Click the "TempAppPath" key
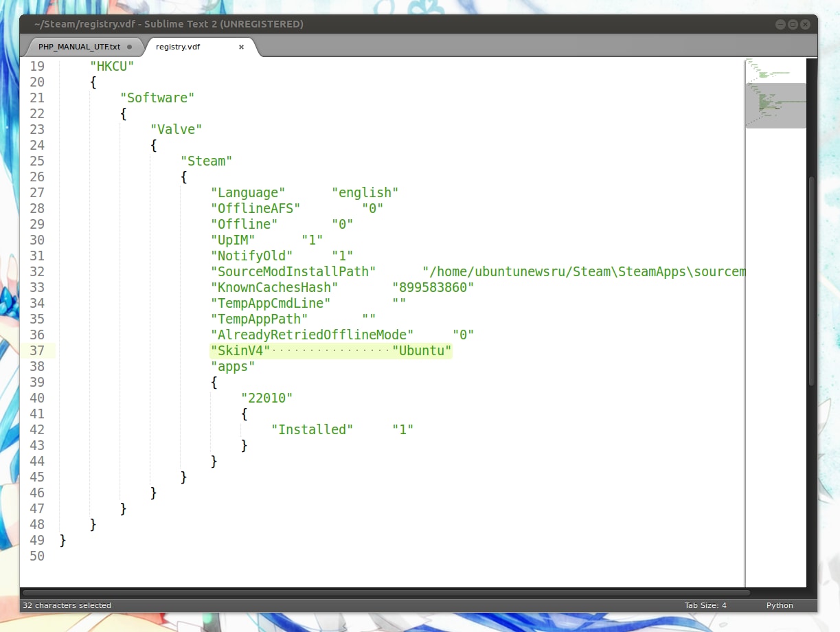The width and height of the screenshot is (840, 632). (x=260, y=319)
